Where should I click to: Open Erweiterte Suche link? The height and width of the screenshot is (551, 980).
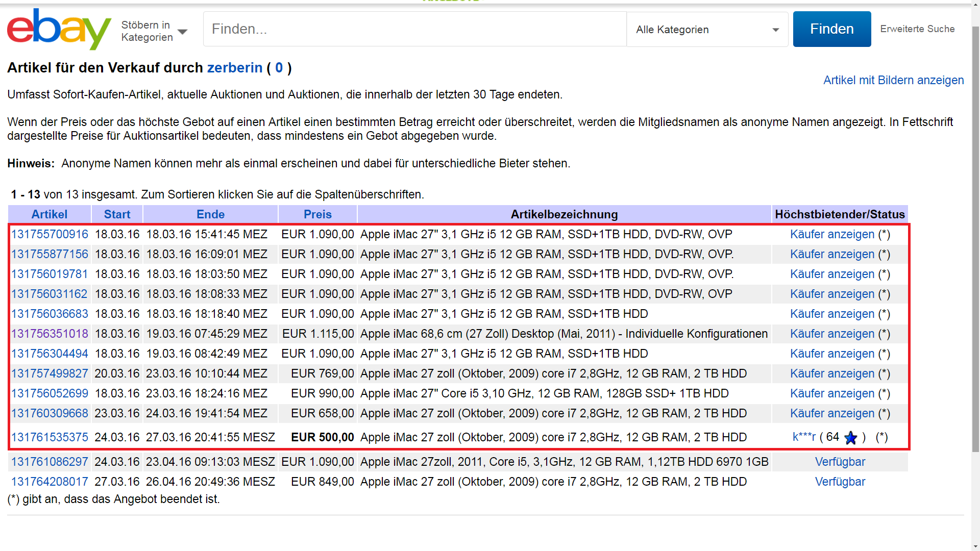tap(917, 29)
